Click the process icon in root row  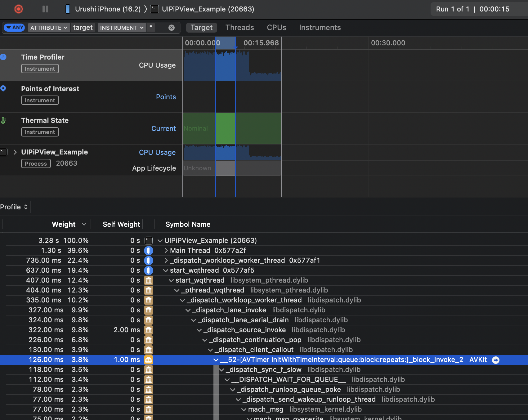pyautogui.click(x=149, y=240)
